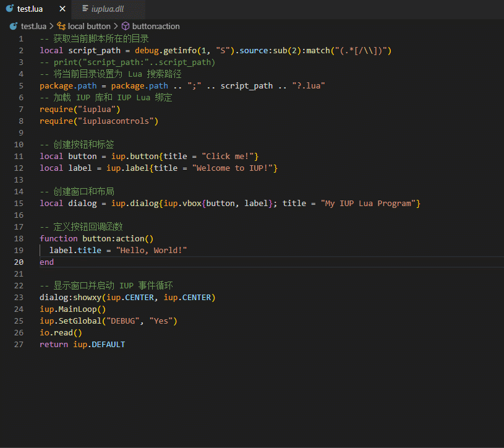Click the "end" keyword on line 20
This screenshot has height=448, width=504.
[x=47, y=262]
